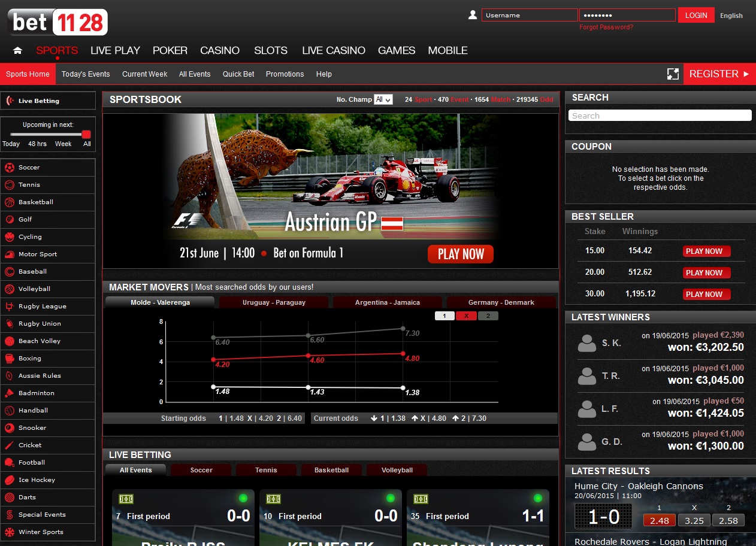Click the Username input field
The height and width of the screenshot is (546, 756).
point(530,16)
